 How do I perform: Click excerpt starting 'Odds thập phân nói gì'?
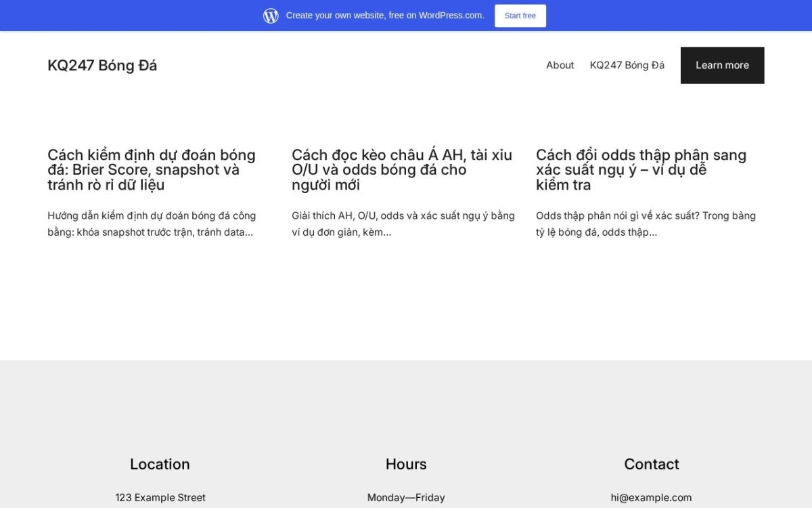[x=646, y=224]
